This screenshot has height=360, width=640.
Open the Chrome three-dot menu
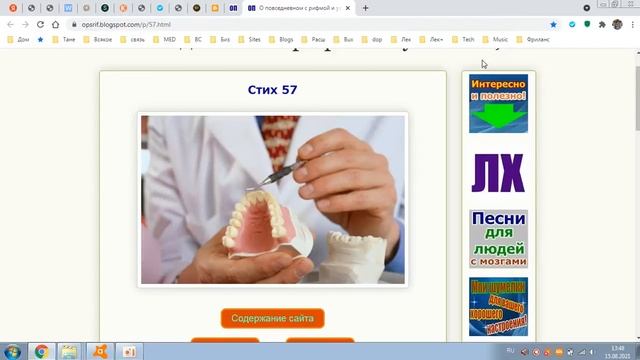pyautogui.click(x=632, y=24)
